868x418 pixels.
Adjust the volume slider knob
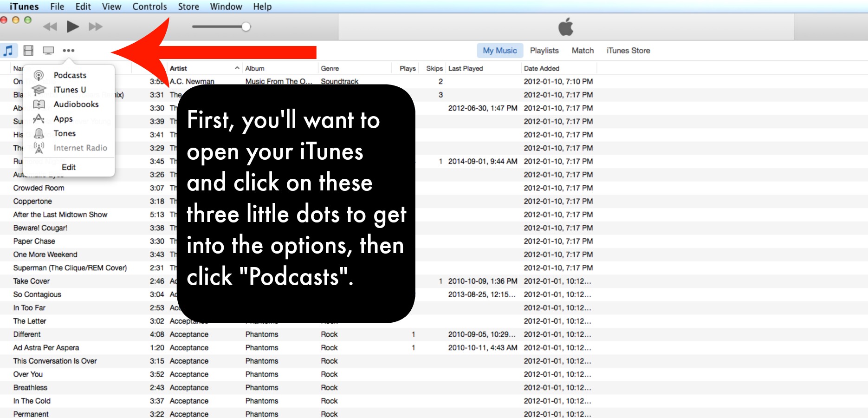246,26
